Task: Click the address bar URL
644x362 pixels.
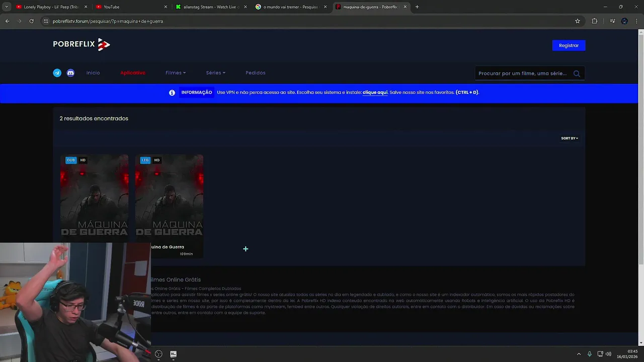Action: (108, 21)
